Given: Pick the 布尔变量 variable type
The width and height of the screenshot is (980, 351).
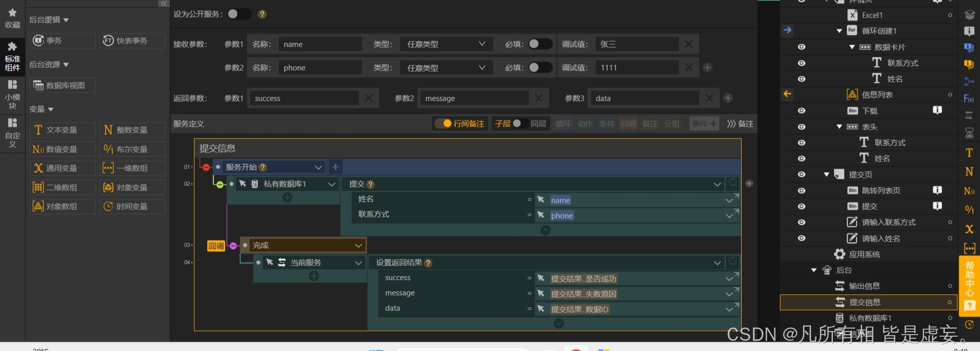Looking at the screenshot, I should [x=133, y=149].
